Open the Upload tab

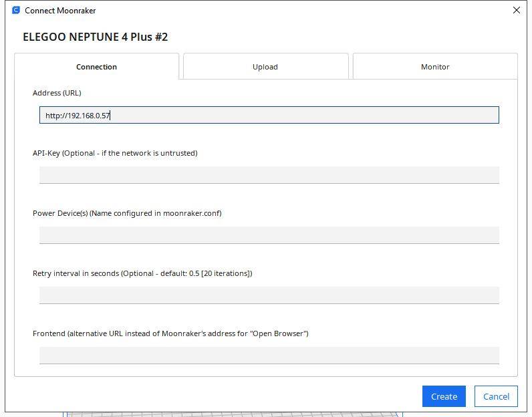[265, 67]
